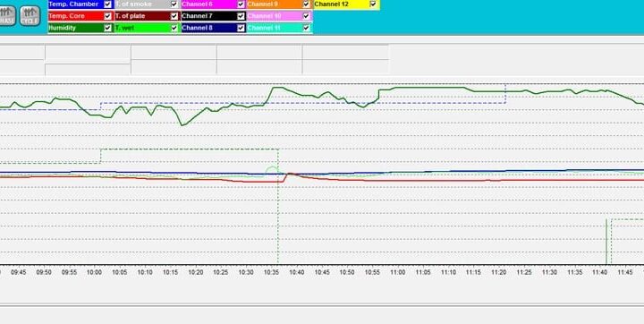Hide Channel 7 via its checkbox

point(241,16)
